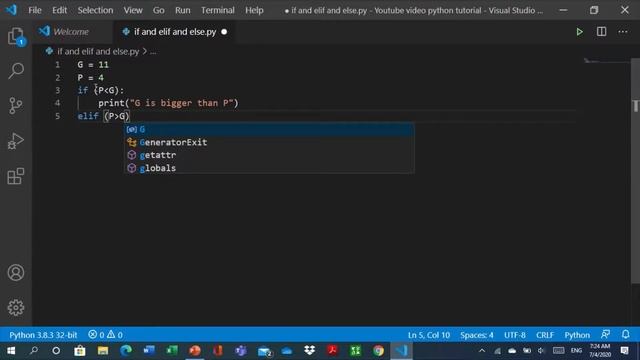Open Cortana circle on the taskbar

pos(56,351)
